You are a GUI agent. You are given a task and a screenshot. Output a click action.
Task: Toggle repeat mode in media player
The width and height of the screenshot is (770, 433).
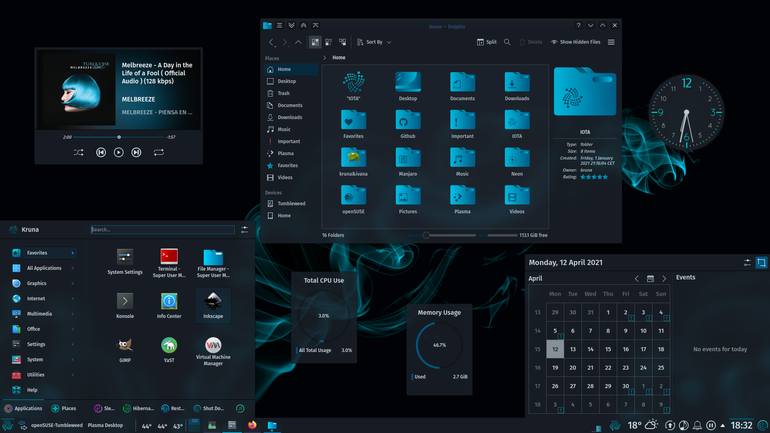tap(158, 153)
